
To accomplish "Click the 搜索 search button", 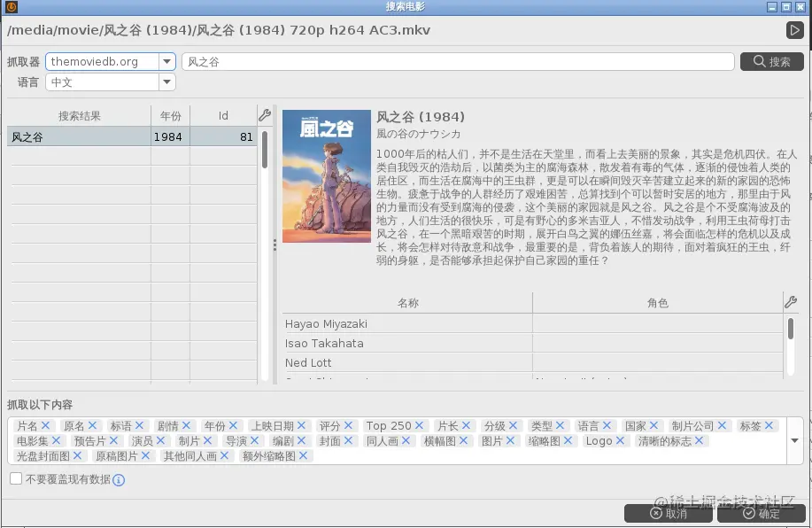I will pyautogui.click(x=771, y=62).
